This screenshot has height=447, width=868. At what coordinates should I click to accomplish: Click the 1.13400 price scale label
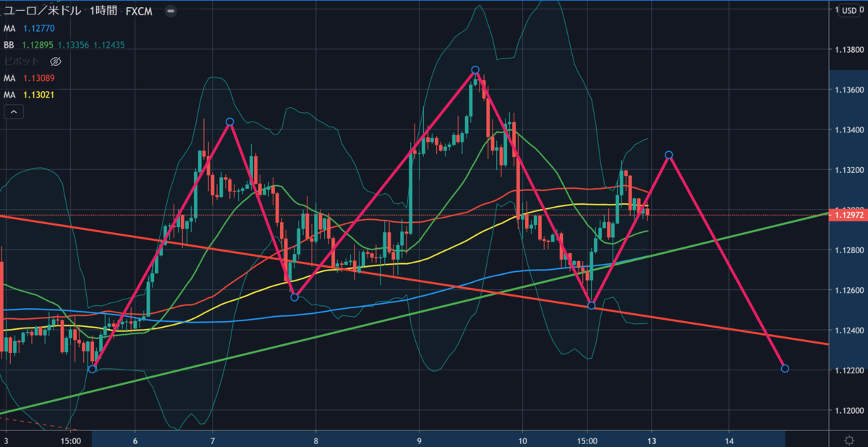(x=849, y=130)
